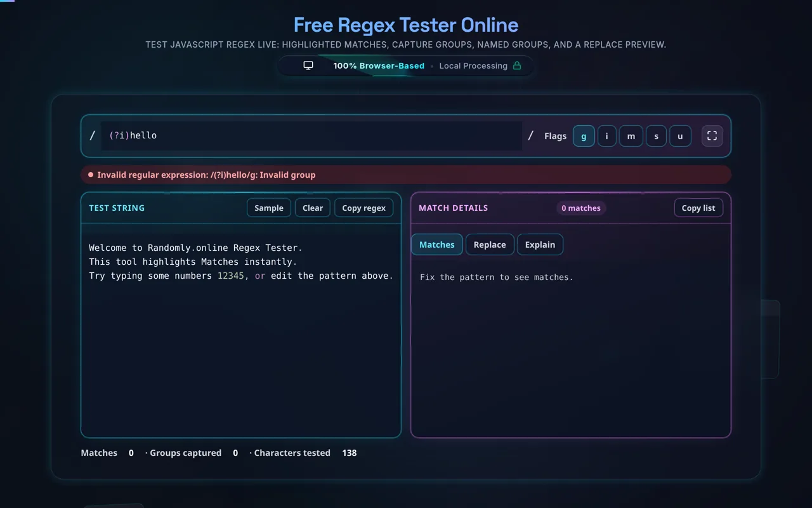
Task: Clear the test string
Action: (x=313, y=208)
